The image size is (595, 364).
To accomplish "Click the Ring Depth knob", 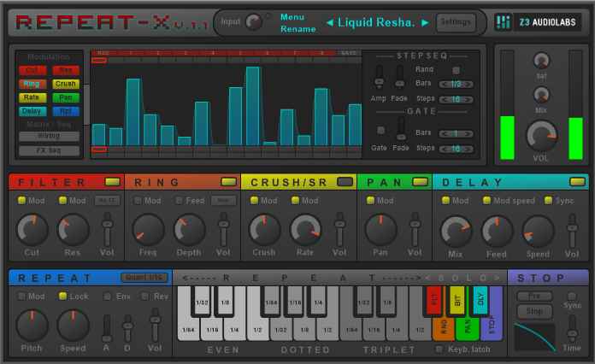I will point(189,229).
